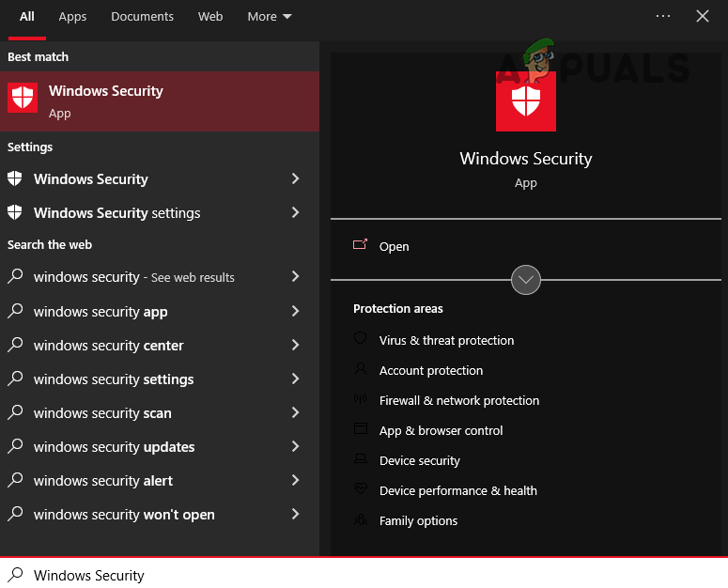Click the App & browser control icon
This screenshot has width=728, height=588.
(x=360, y=430)
